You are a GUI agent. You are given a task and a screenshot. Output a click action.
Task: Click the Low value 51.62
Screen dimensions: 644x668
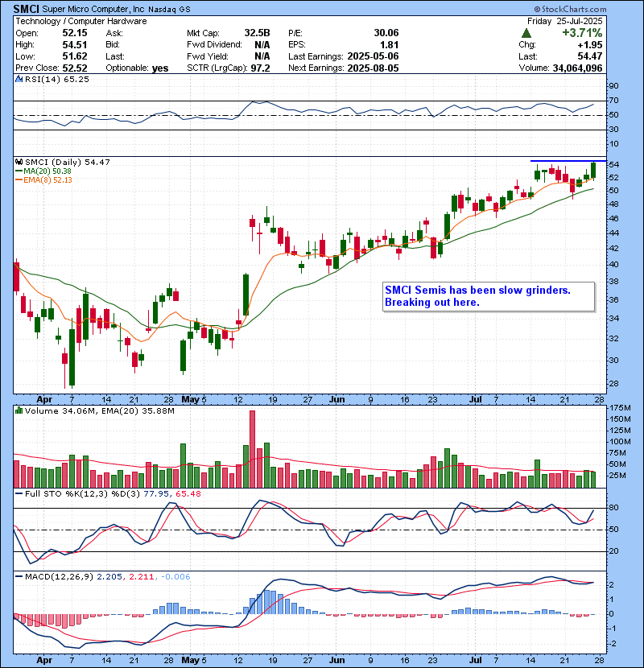pos(75,56)
